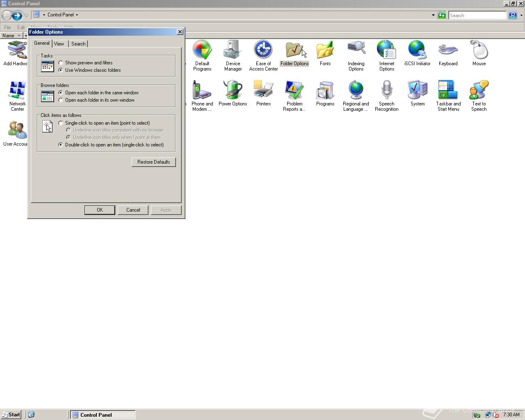The width and height of the screenshot is (525, 420).
Task: Open the search options dropdown arrow
Action: point(521,16)
